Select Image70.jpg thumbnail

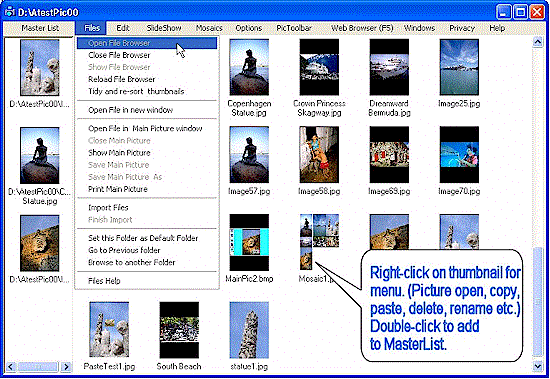pyautogui.click(x=459, y=155)
